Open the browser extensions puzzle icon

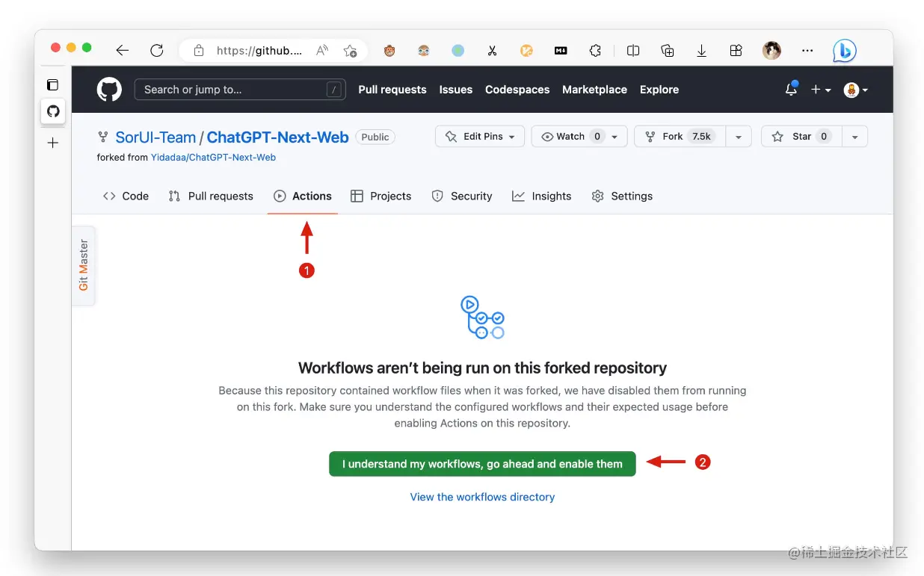point(595,51)
